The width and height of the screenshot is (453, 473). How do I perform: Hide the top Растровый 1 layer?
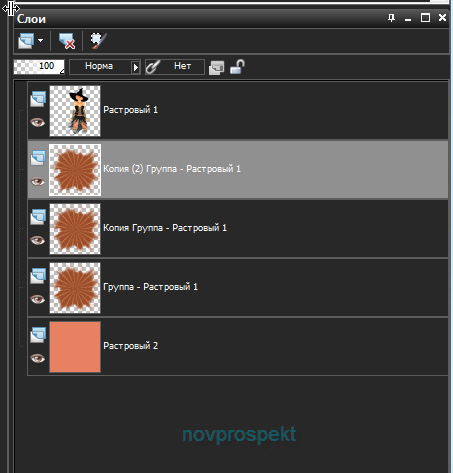(37, 123)
